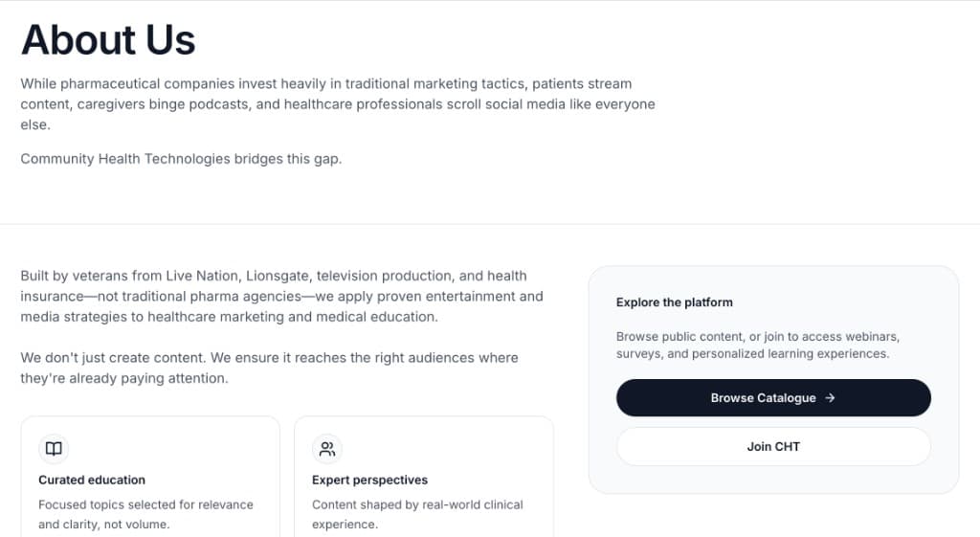Screen dimensions: 980x537
Task: Click the Curated education title text
Action: coord(92,480)
